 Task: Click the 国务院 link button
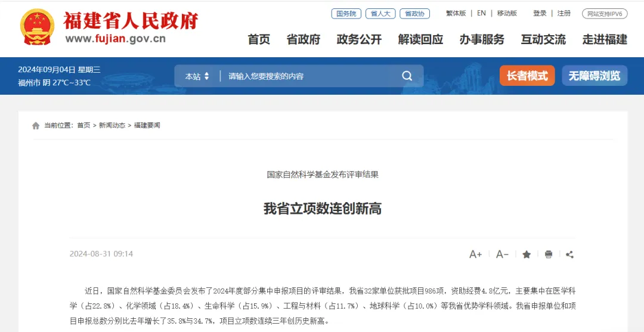[x=346, y=14]
